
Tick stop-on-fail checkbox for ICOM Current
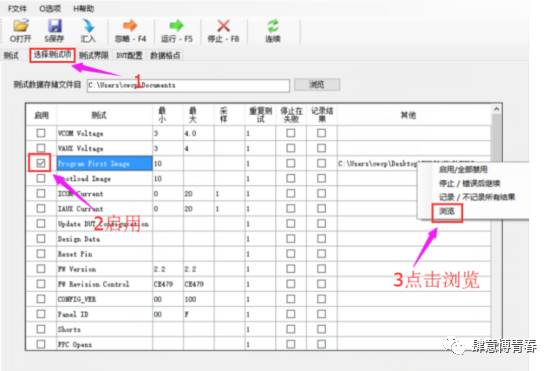pos(291,194)
